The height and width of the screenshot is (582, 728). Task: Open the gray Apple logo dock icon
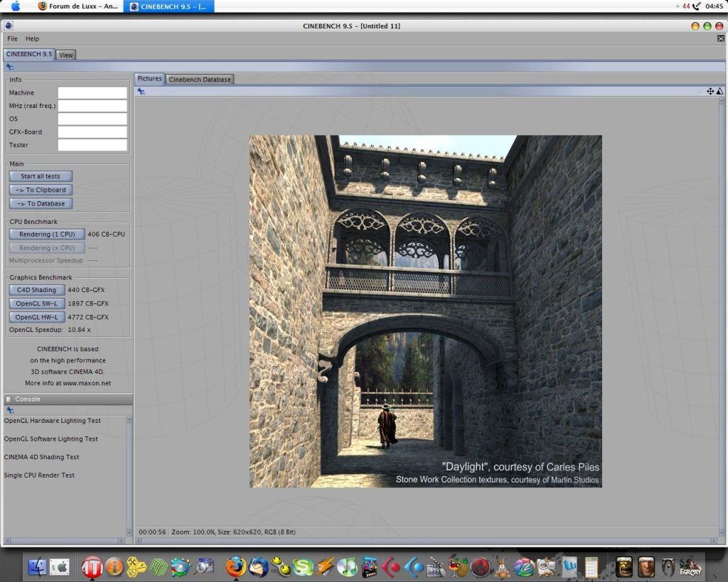60,567
